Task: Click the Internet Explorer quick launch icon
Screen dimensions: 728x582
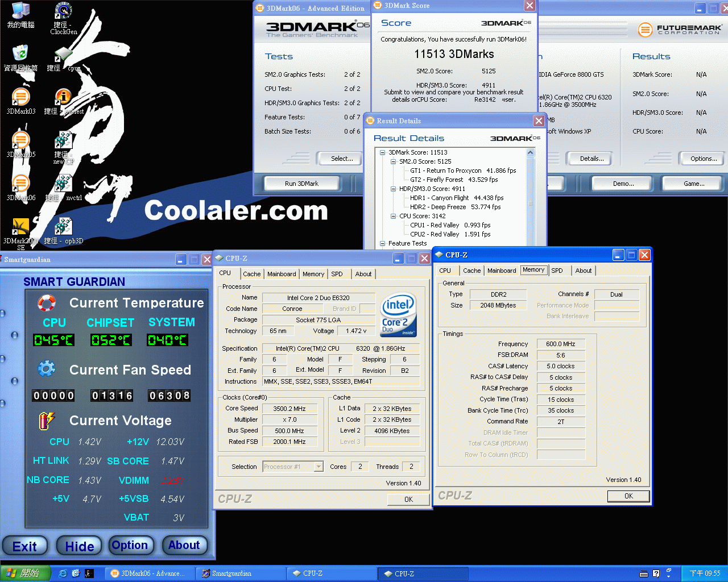Action: 63,573
